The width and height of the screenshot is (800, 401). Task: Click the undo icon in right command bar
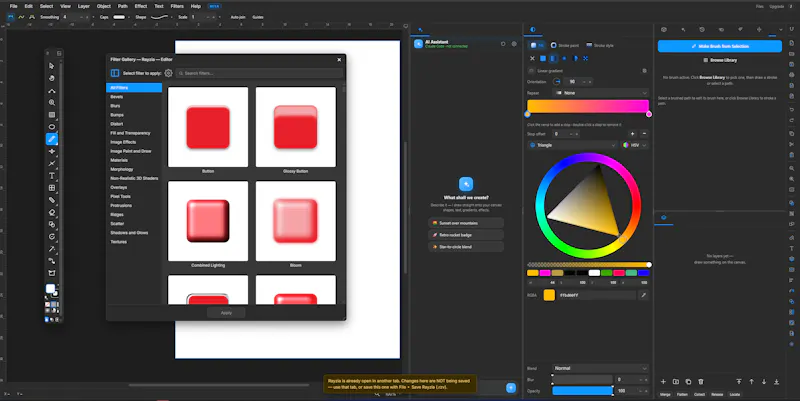tap(792, 109)
